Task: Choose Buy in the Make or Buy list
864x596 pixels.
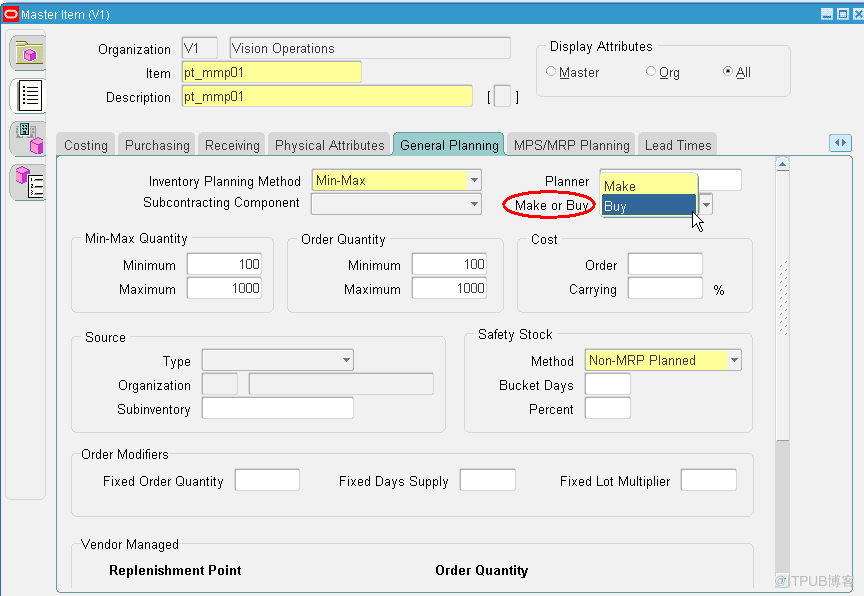Action: 647,206
